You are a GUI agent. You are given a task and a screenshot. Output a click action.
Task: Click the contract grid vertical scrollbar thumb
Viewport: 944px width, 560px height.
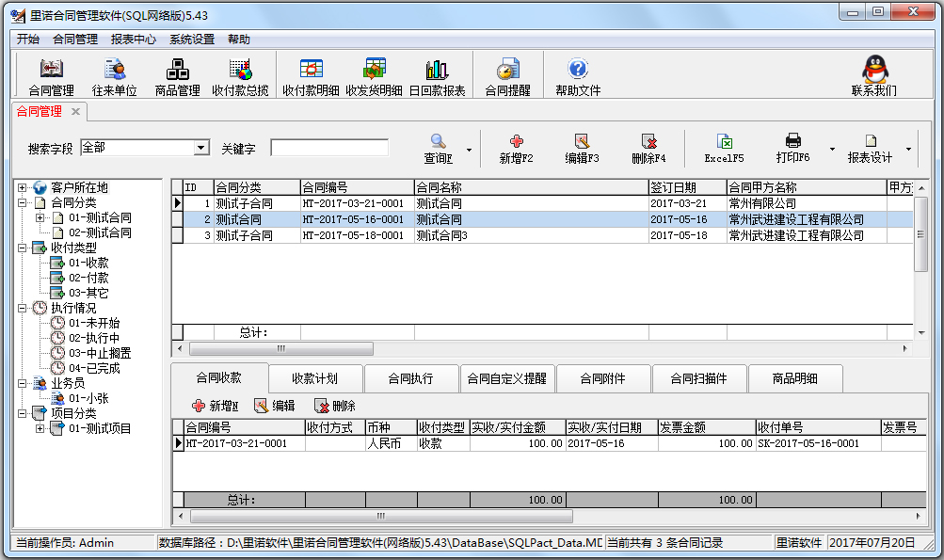pyautogui.click(x=920, y=234)
